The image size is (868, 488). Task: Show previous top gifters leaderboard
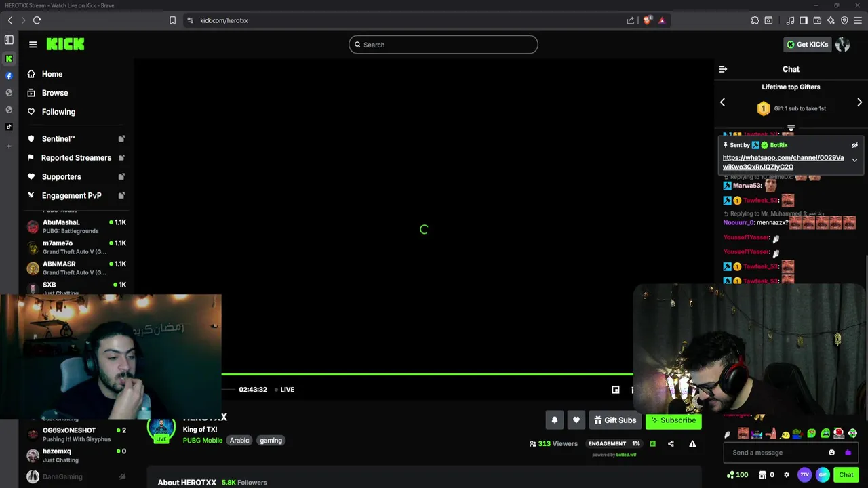coord(722,102)
